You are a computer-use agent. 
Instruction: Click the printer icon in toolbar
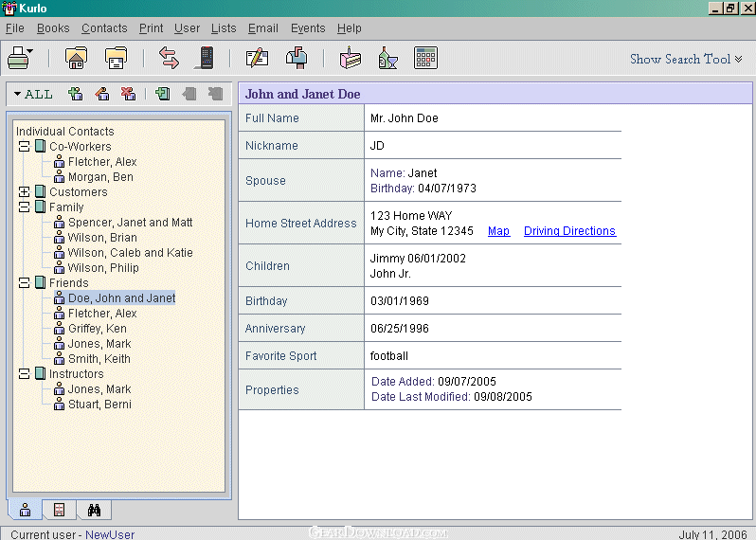[17, 59]
